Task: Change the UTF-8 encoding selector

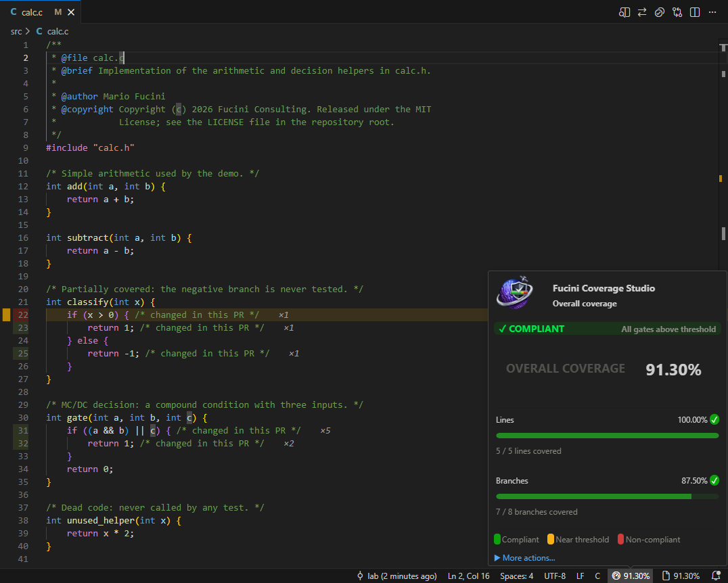Action: click(555, 576)
